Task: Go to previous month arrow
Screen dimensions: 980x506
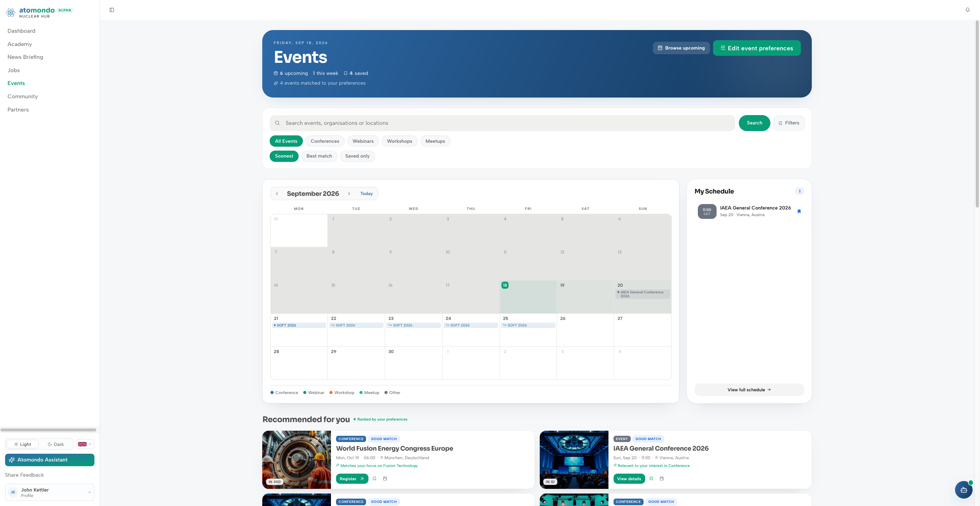Action: pos(277,194)
